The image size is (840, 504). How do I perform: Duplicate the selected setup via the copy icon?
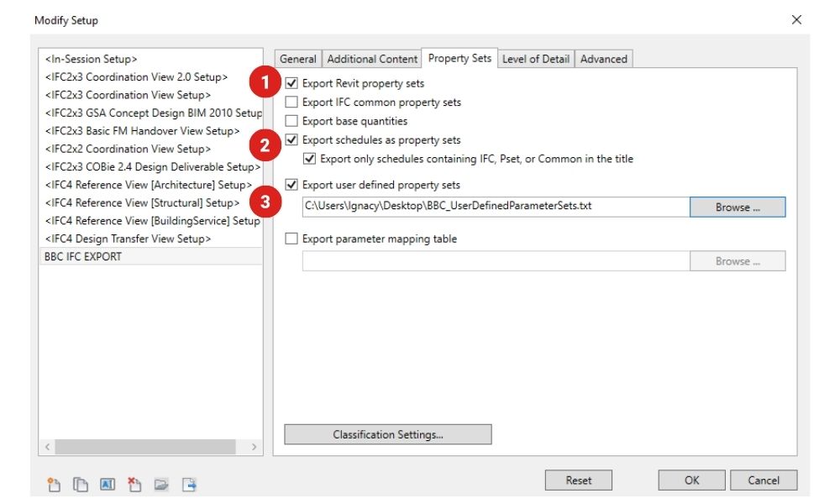point(81,485)
